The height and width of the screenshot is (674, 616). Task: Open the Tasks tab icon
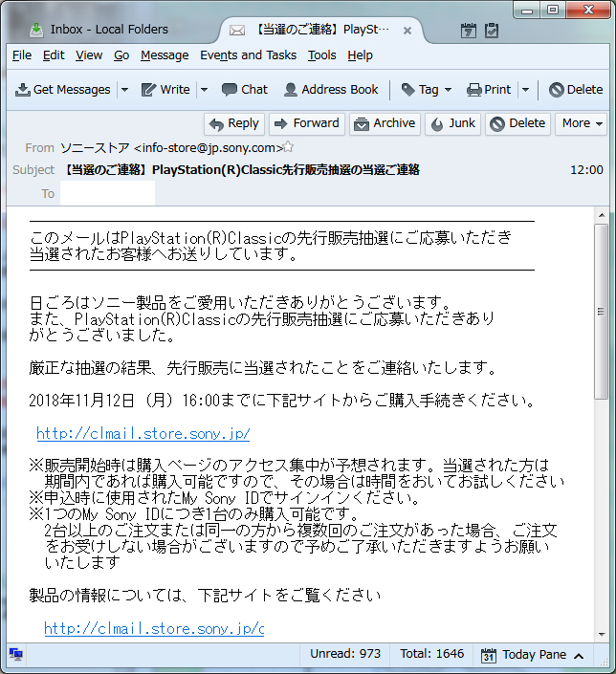(492, 31)
